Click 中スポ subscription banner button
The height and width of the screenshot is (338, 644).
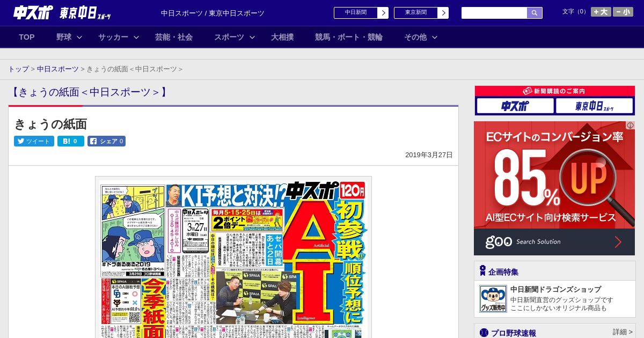515,106
